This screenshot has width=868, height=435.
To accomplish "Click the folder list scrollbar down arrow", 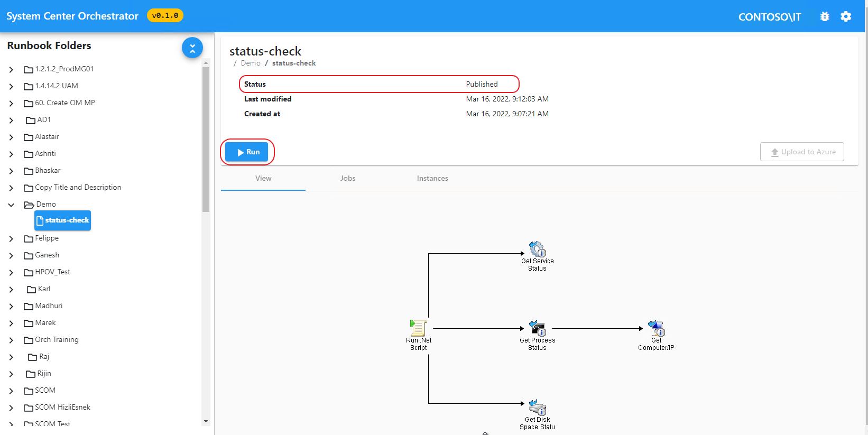I will click(x=206, y=421).
